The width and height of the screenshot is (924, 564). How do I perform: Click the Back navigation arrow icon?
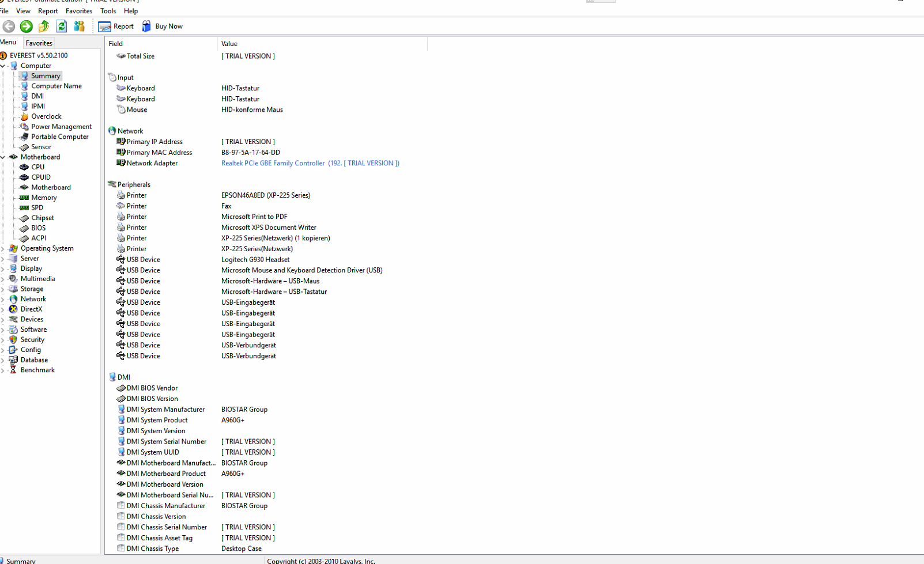point(9,26)
